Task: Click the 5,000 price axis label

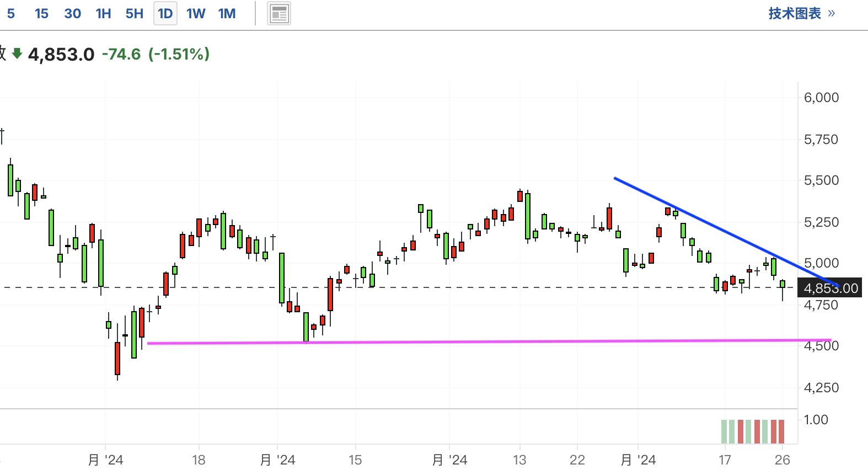Action: pos(821,263)
